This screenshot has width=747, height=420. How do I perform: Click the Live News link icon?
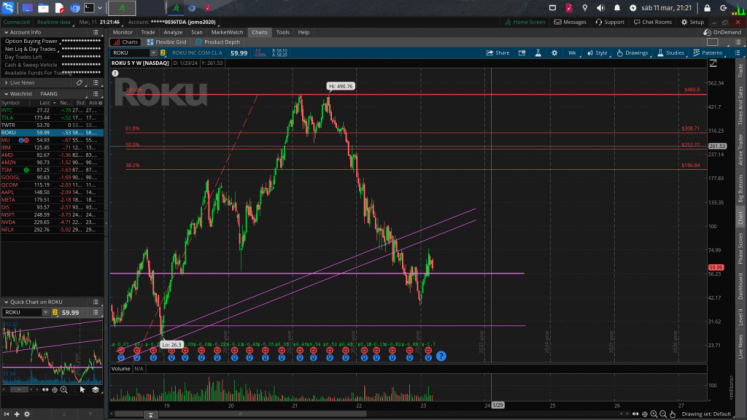click(x=80, y=83)
